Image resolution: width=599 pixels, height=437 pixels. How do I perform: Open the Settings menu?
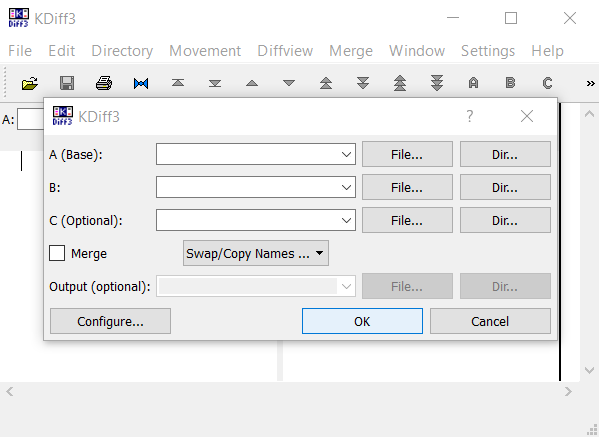tap(488, 51)
